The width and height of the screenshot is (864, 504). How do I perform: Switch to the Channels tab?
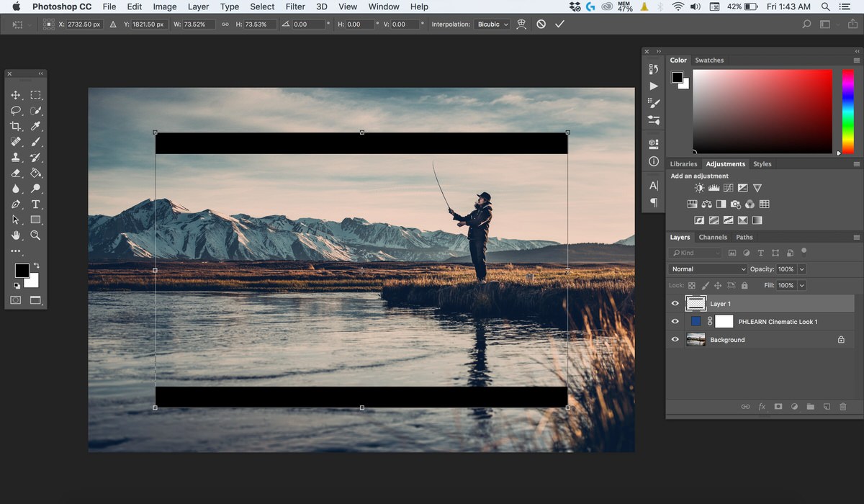(713, 237)
